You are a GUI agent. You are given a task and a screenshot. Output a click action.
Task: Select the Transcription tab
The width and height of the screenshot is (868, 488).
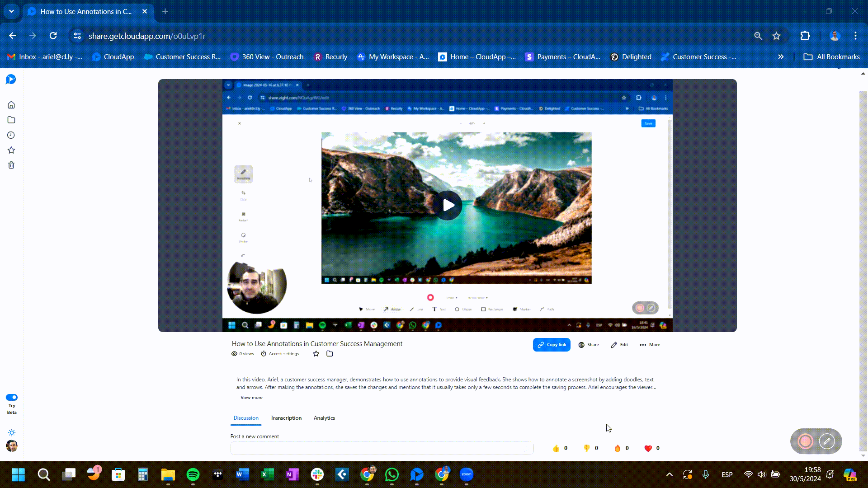(x=286, y=418)
